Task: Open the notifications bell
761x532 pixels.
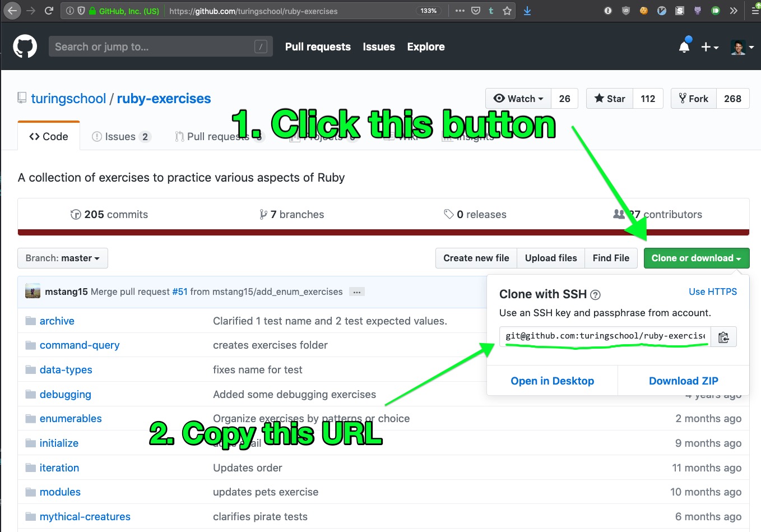Action: click(684, 47)
